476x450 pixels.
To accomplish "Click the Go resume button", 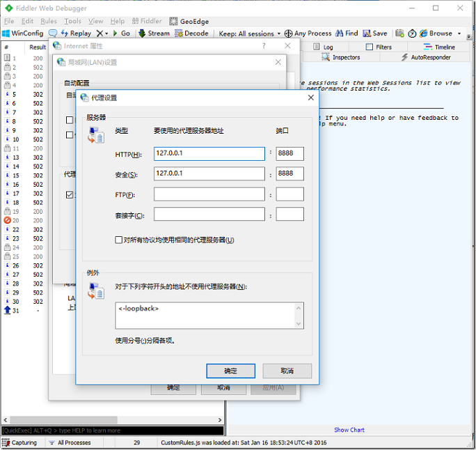I will [122, 33].
